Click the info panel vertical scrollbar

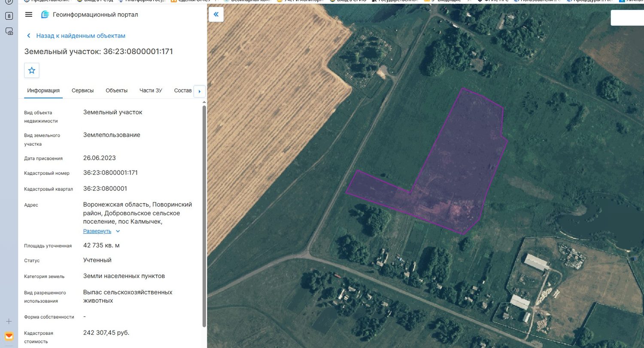pyautogui.click(x=204, y=216)
